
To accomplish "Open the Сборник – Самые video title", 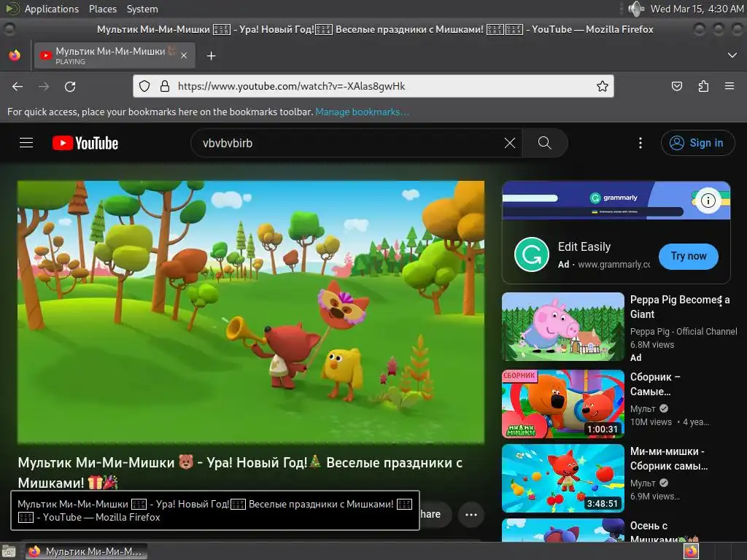I will coord(655,384).
